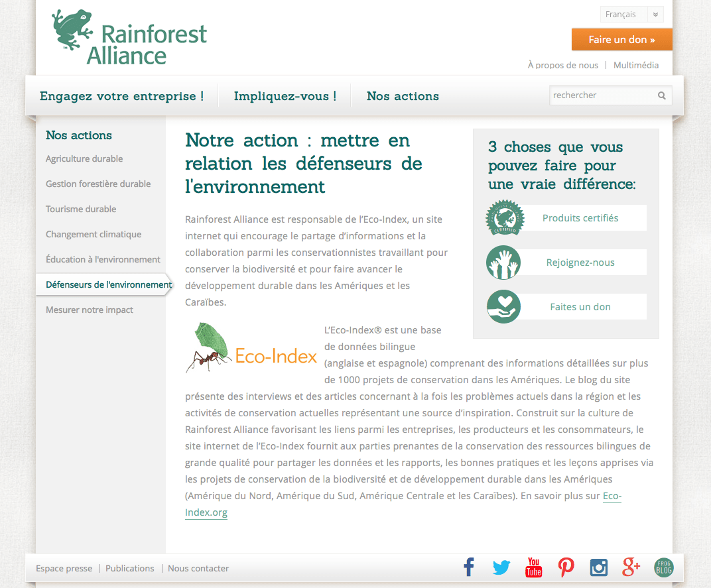Open the Facebook social icon
This screenshot has height=588, width=711.
click(469, 567)
